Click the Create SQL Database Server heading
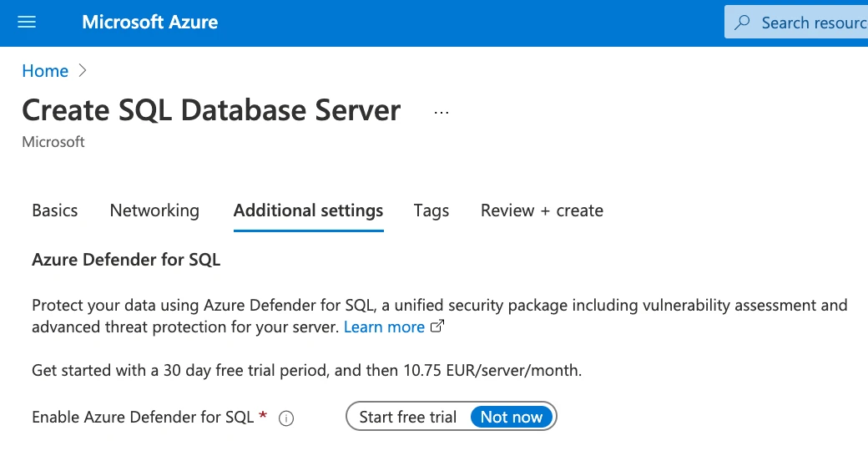The image size is (868, 461). point(211,110)
